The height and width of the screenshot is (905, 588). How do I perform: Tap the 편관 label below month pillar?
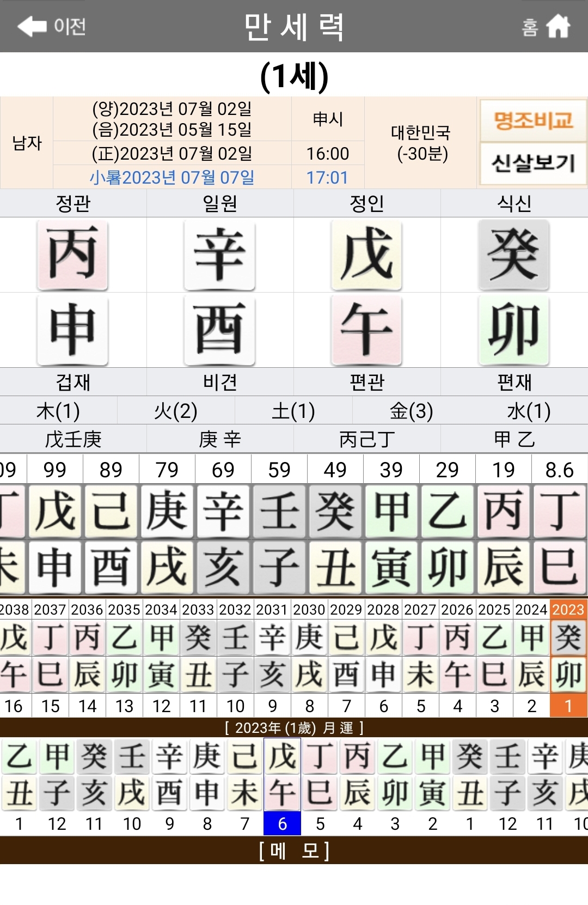[x=367, y=382]
